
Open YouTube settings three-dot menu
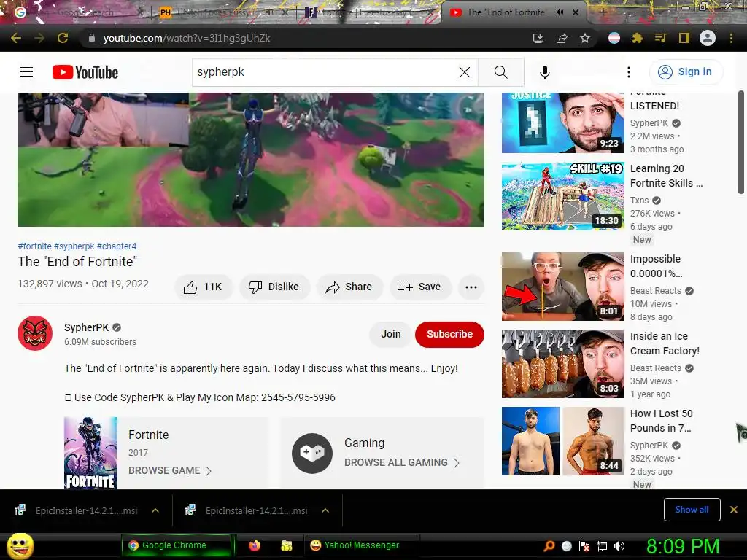629,72
